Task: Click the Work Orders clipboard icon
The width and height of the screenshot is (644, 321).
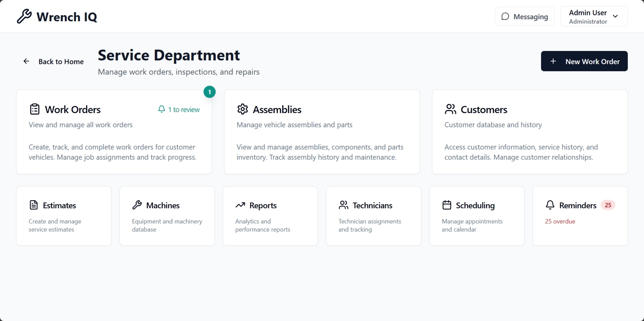Action: tap(35, 109)
